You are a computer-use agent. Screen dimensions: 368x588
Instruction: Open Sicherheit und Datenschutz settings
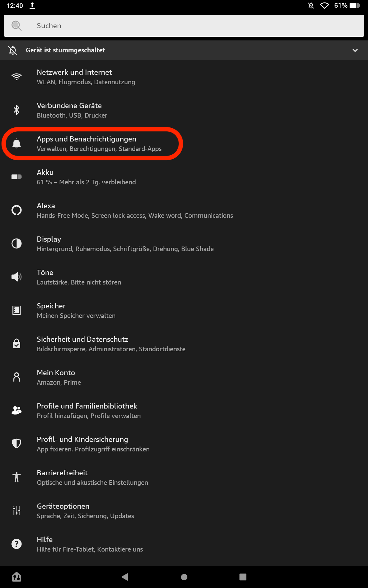[111, 344]
